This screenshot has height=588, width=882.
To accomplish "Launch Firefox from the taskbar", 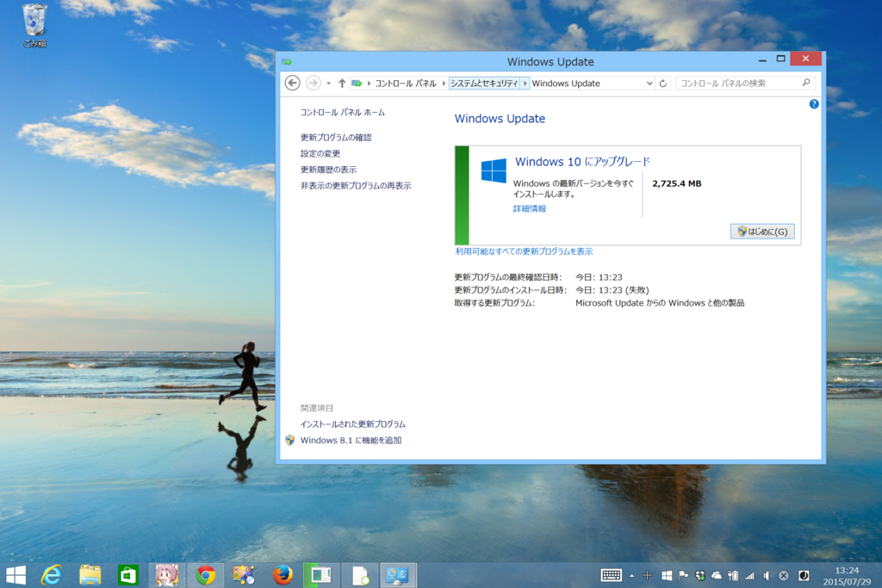I will (283, 575).
